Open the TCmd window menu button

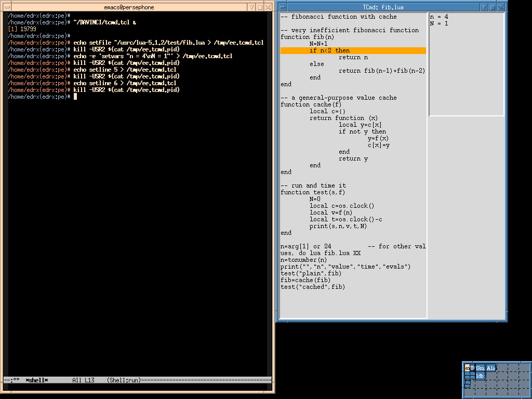pos(283,7)
